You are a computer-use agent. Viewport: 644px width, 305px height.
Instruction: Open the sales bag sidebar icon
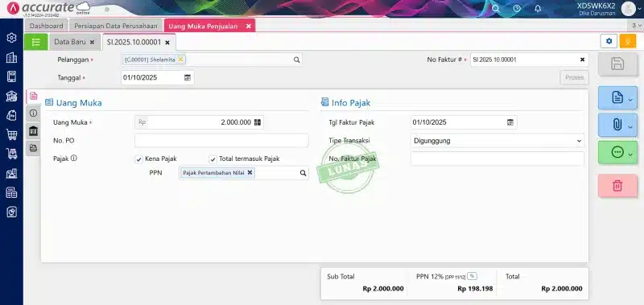point(11,115)
